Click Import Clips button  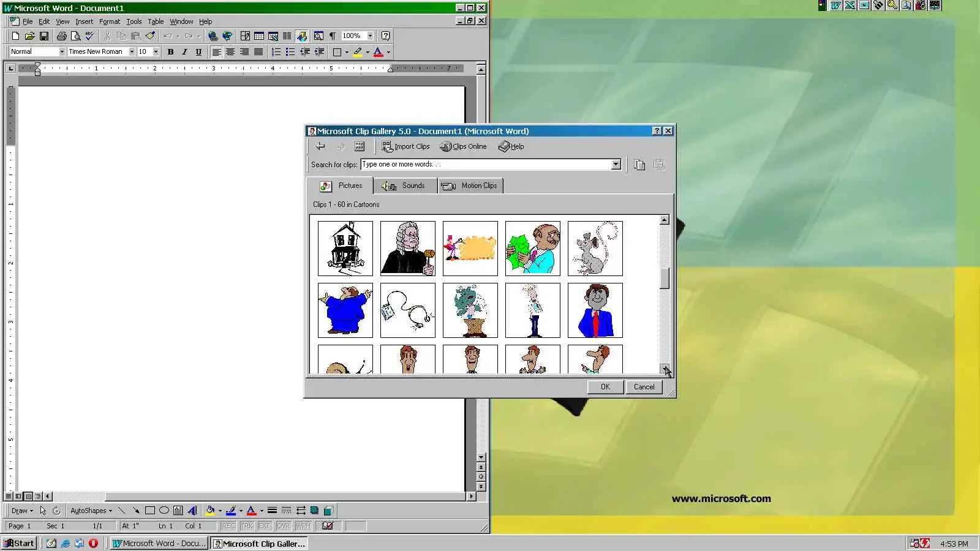(405, 146)
